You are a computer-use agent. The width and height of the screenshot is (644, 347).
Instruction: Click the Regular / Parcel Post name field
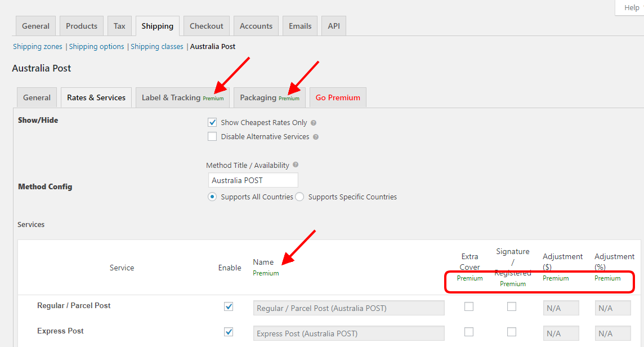click(x=348, y=308)
